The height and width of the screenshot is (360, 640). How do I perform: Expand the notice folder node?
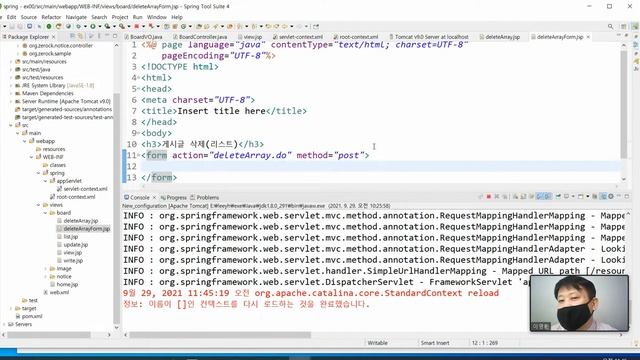(x=46, y=277)
